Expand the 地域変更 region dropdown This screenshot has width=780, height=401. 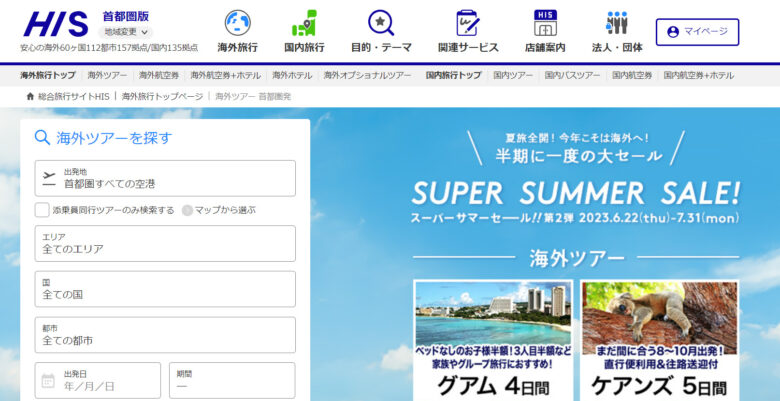coord(126,32)
